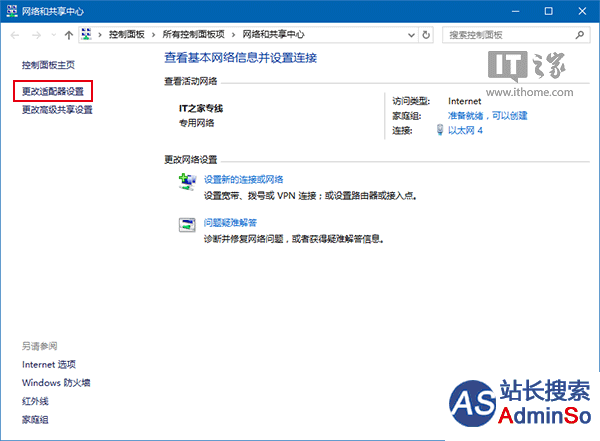600x441 pixels.
Task: Open recent locations dropdown arrow
Action: pyautogui.click(x=54, y=35)
